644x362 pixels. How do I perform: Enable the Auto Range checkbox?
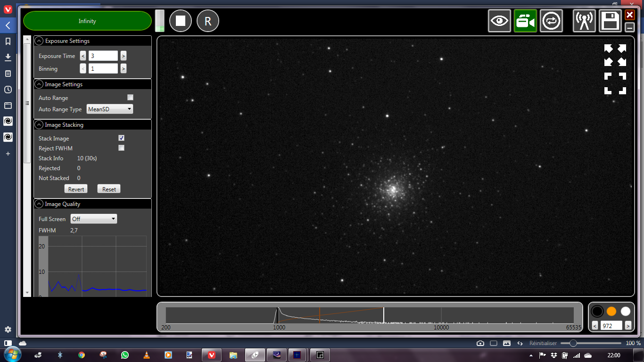[131, 98]
